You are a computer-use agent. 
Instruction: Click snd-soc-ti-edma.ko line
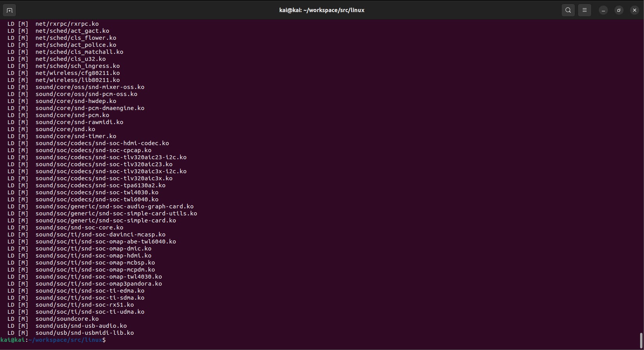coord(76,291)
